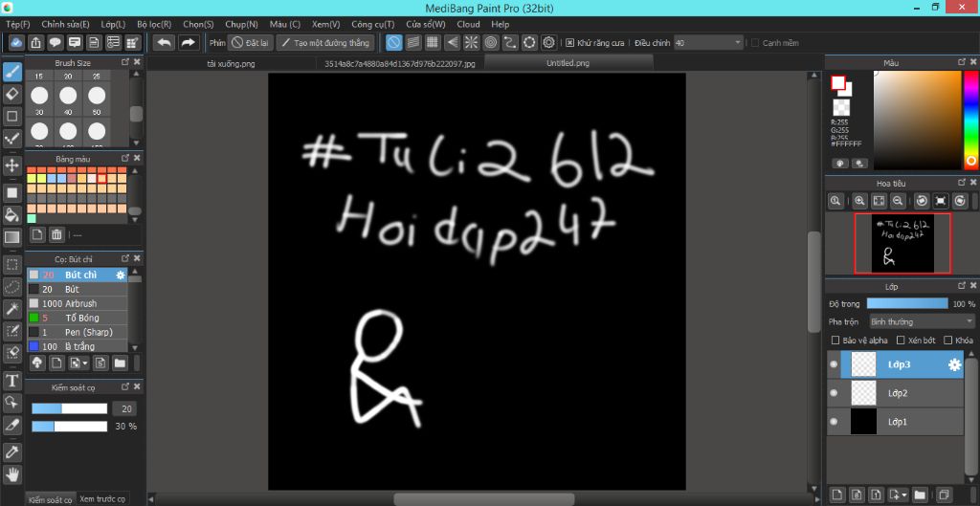Hide the Lớp3 layer
Viewport: 980px width, 506px height.
click(834, 364)
